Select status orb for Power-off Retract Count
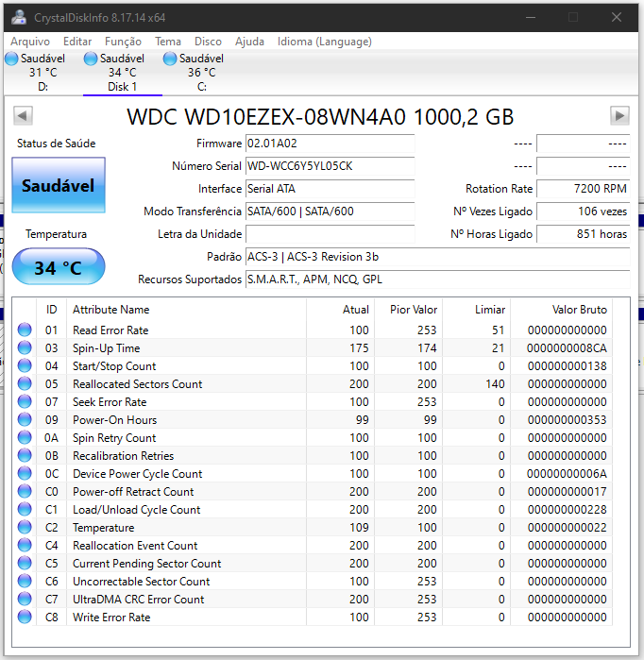The image size is (644, 660). click(25, 491)
